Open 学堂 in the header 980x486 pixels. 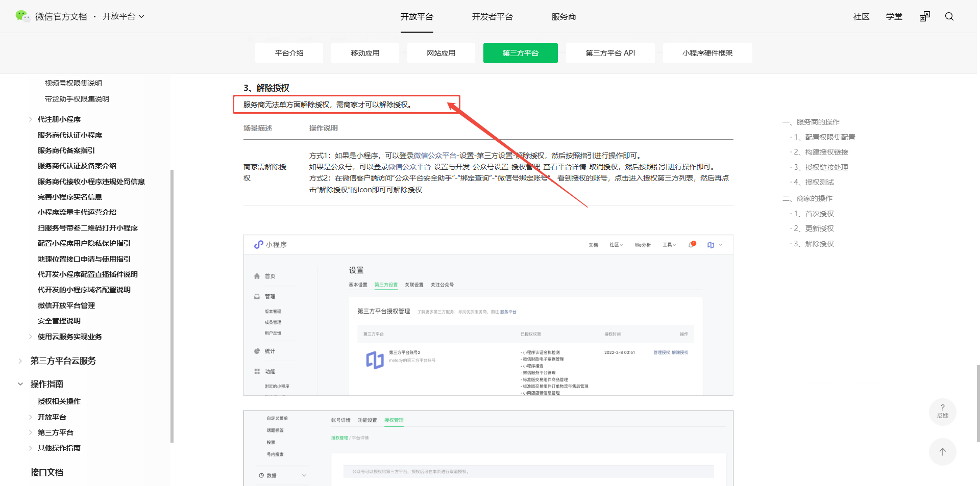point(894,17)
